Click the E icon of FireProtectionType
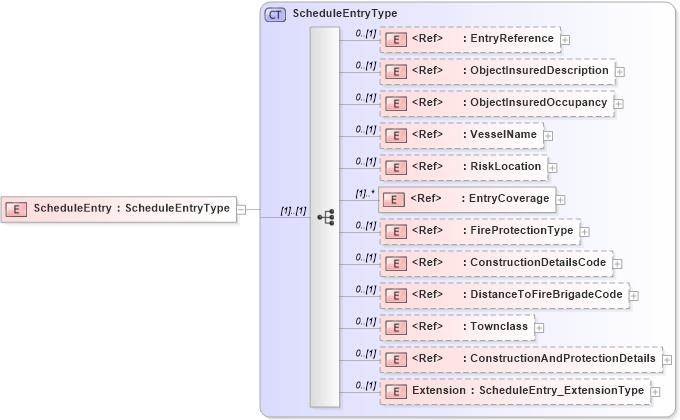680x420 pixels. (x=396, y=232)
